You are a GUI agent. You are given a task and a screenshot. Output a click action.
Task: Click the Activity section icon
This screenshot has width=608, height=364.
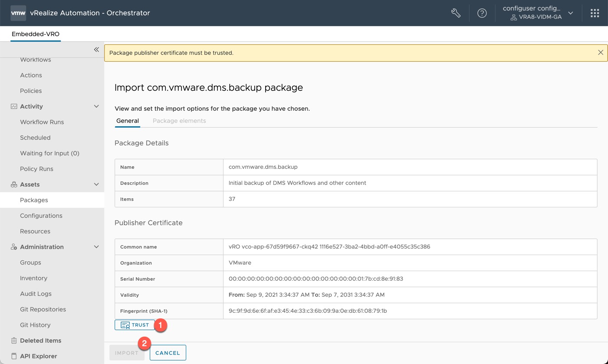[14, 106]
